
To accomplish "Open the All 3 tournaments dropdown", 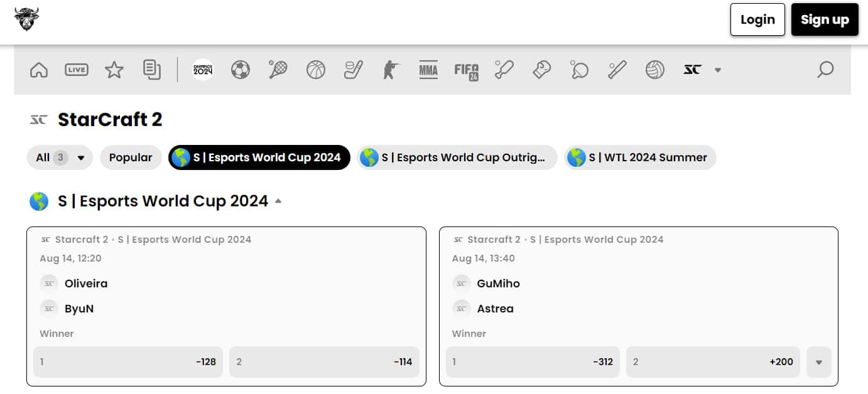I will (60, 157).
